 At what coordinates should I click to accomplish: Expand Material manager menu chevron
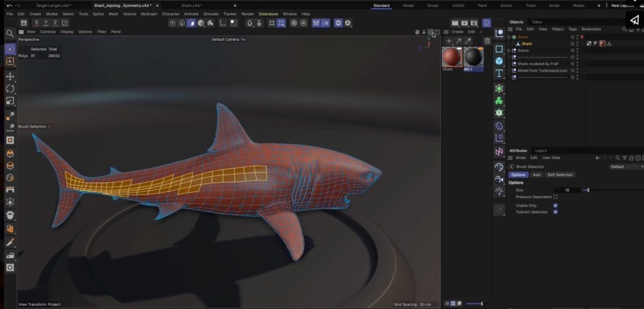pos(481,31)
